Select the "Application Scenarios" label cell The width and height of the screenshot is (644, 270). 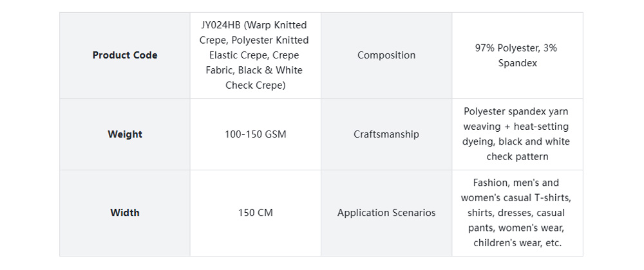(386, 213)
